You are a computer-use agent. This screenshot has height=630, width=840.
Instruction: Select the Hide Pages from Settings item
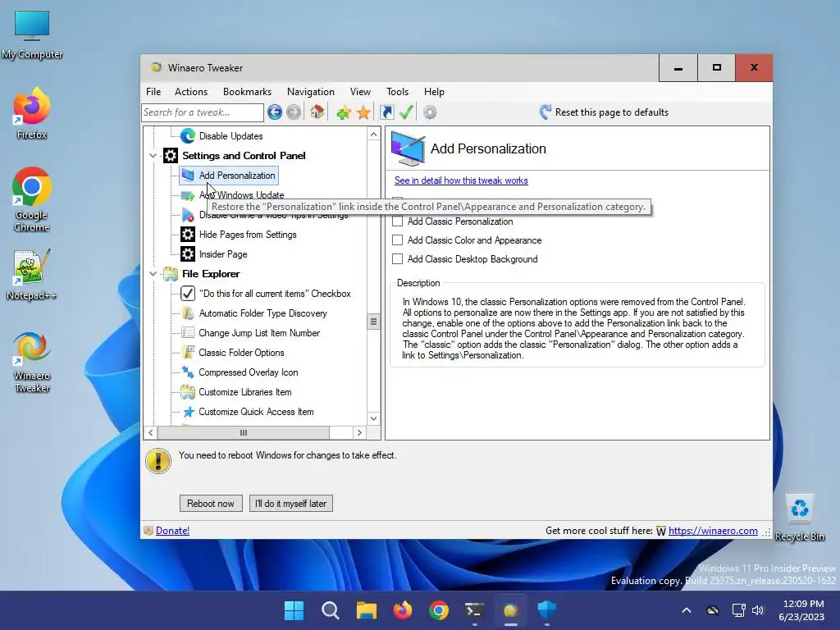[248, 235]
